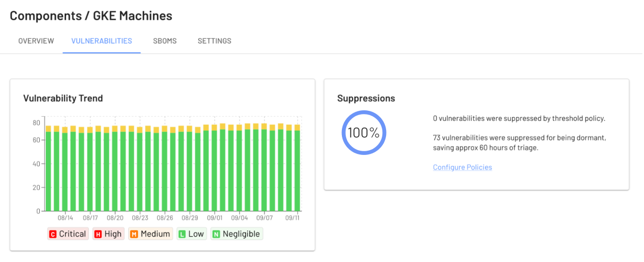Open the Configure Policies link

pyautogui.click(x=463, y=167)
